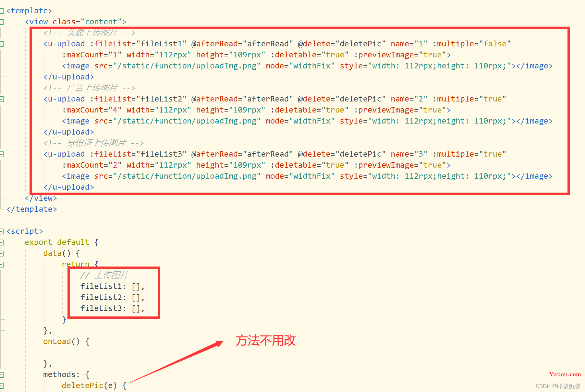Collapse the methods block
Screen dimensions: 585x392
point(2,375)
